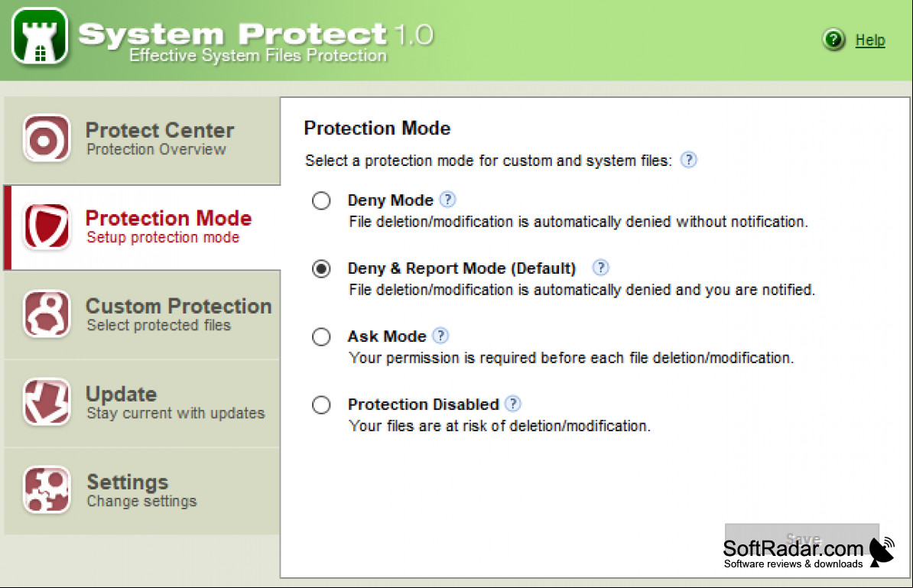Click the Custom Protection sidebar icon
Viewport: 913px width, 588px height.
click(x=47, y=314)
